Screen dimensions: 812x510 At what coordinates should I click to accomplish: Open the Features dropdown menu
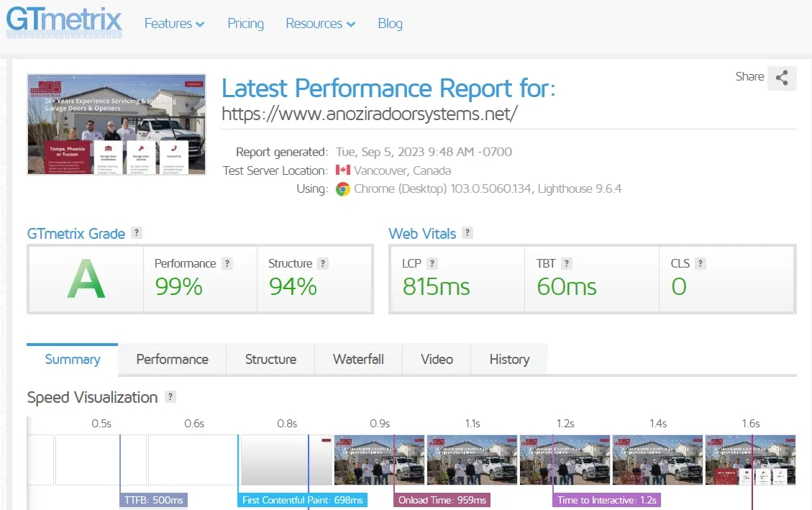point(175,24)
